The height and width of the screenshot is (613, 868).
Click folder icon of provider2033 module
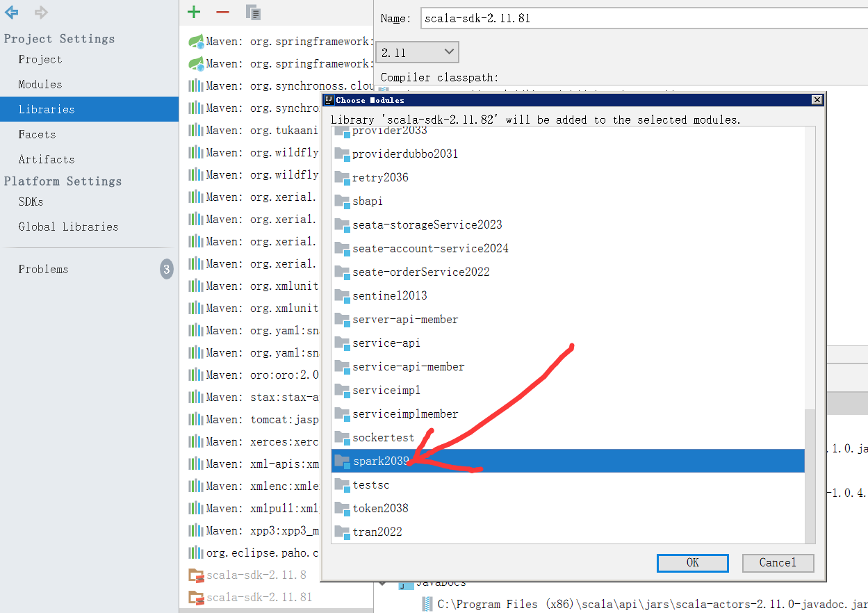point(341,132)
